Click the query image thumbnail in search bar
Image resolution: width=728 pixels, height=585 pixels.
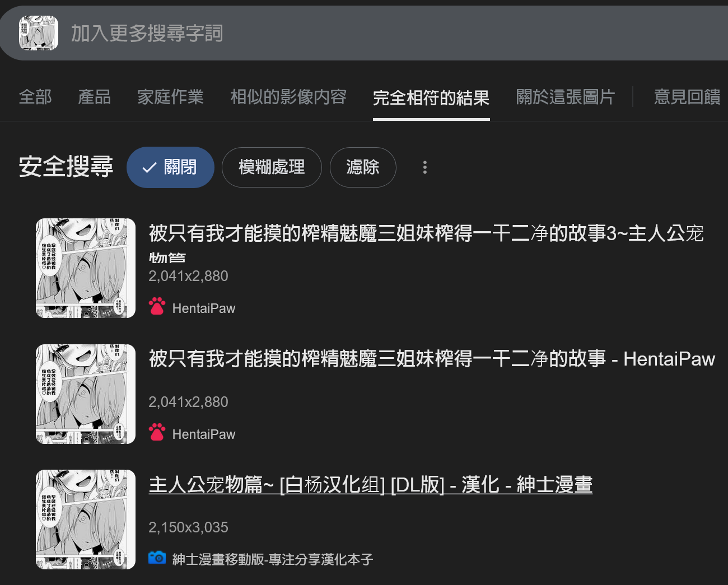coord(39,33)
